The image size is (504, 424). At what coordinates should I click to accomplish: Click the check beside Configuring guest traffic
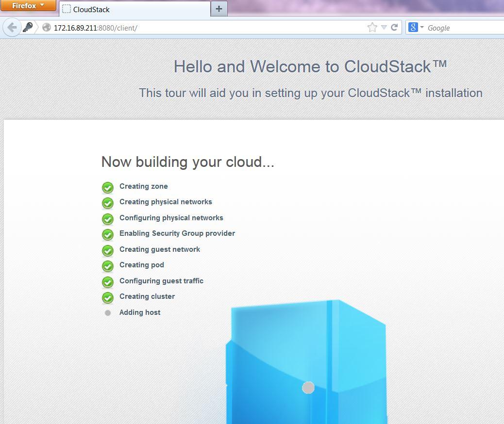tap(108, 282)
